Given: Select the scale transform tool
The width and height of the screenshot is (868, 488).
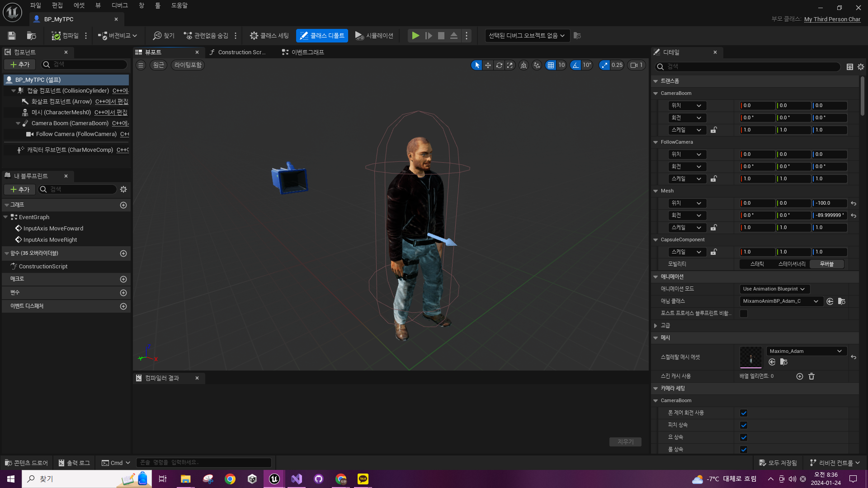Looking at the screenshot, I should [510, 65].
